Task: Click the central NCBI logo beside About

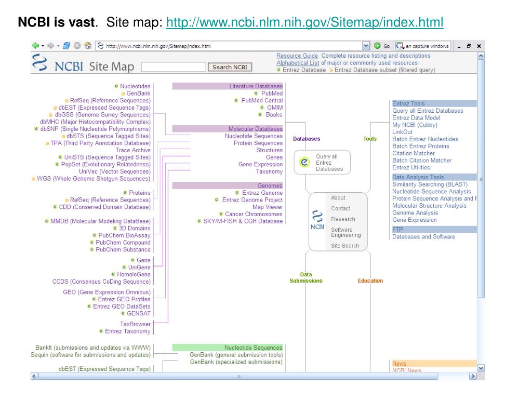Action: 317,220
